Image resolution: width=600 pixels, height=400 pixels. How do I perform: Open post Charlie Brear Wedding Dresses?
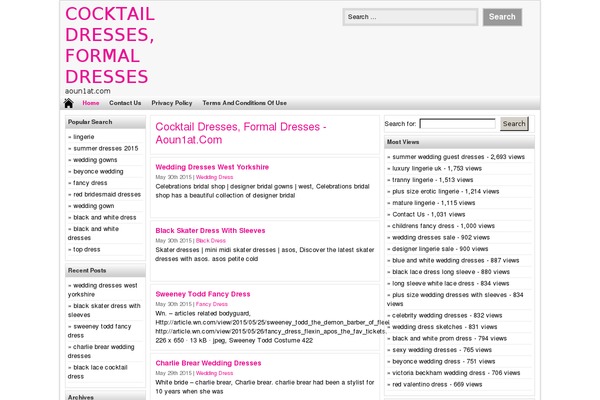click(208, 363)
